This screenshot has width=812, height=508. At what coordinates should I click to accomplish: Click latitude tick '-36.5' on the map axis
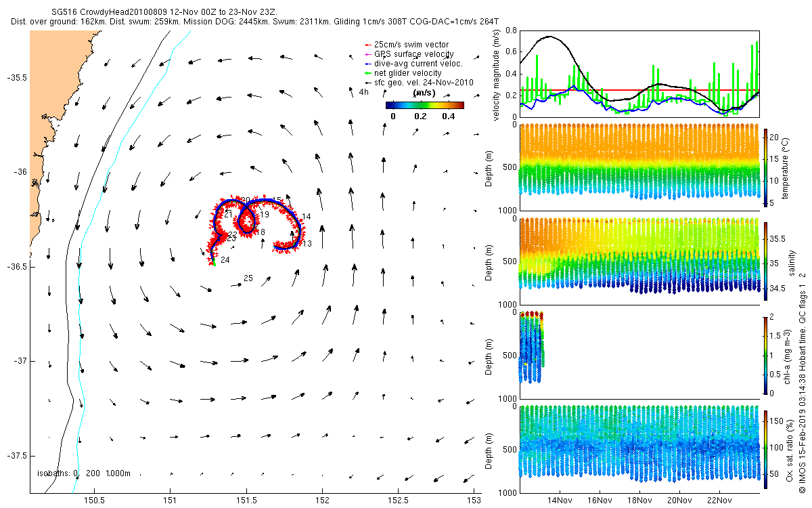(16, 267)
